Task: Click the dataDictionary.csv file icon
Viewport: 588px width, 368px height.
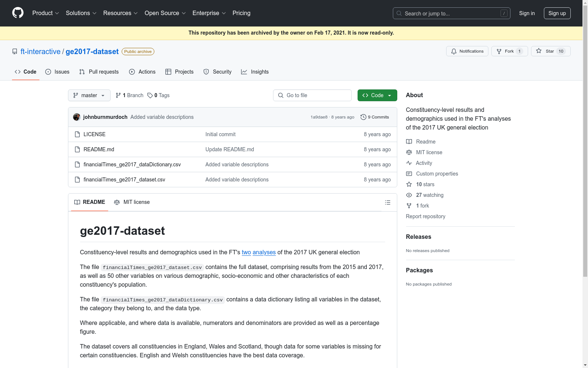Action: (x=77, y=164)
